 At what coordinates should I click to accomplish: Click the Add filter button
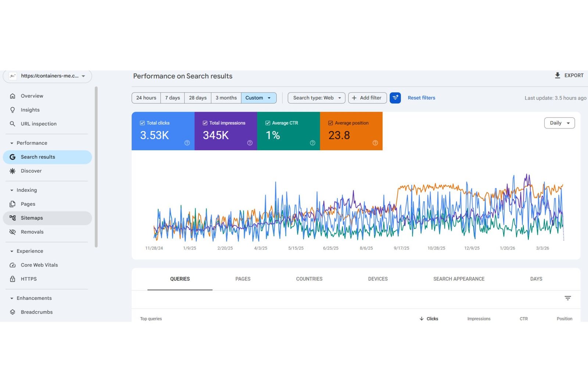pos(367,98)
